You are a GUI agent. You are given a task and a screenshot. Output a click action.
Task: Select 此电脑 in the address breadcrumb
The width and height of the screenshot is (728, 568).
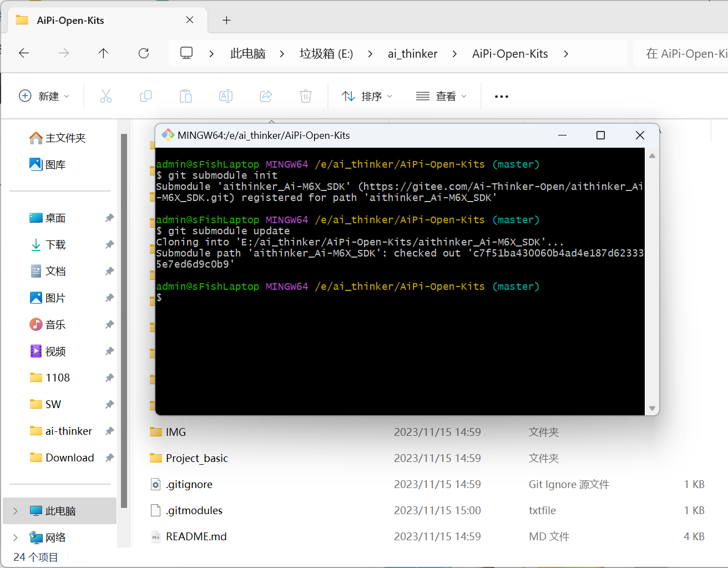(248, 53)
